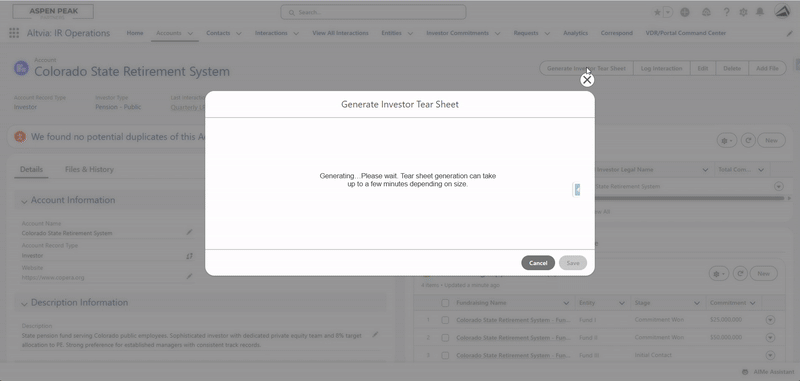Change Account Record Type icon
The height and width of the screenshot is (381, 800).
click(189, 256)
